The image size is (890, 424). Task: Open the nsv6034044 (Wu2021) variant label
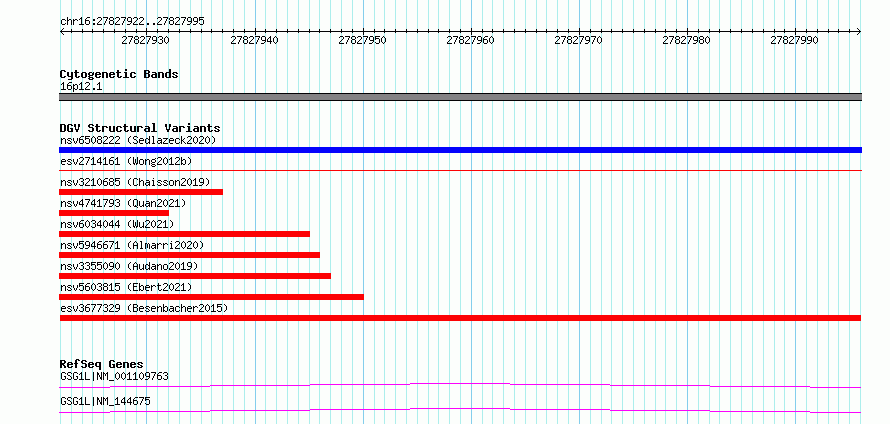(117, 224)
